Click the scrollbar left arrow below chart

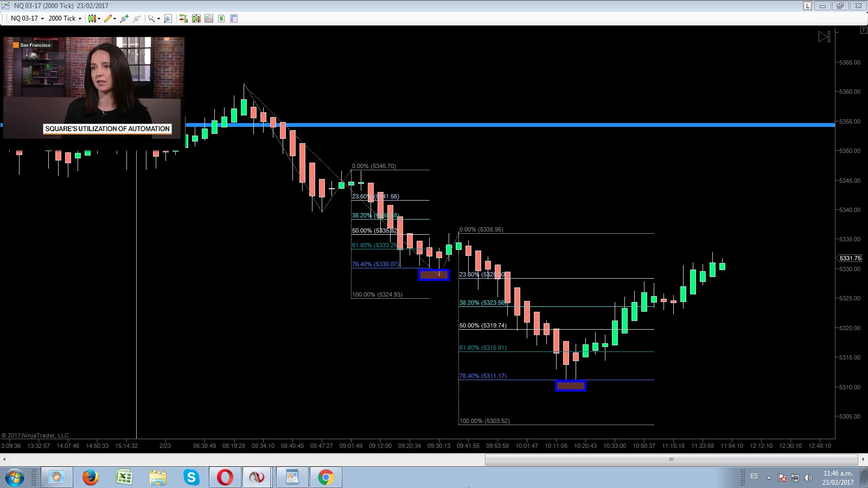click(4, 459)
